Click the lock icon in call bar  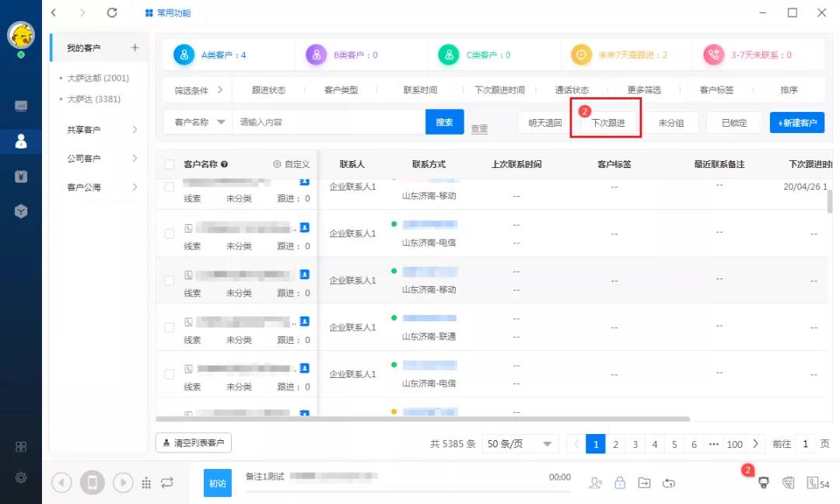[x=619, y=482]
